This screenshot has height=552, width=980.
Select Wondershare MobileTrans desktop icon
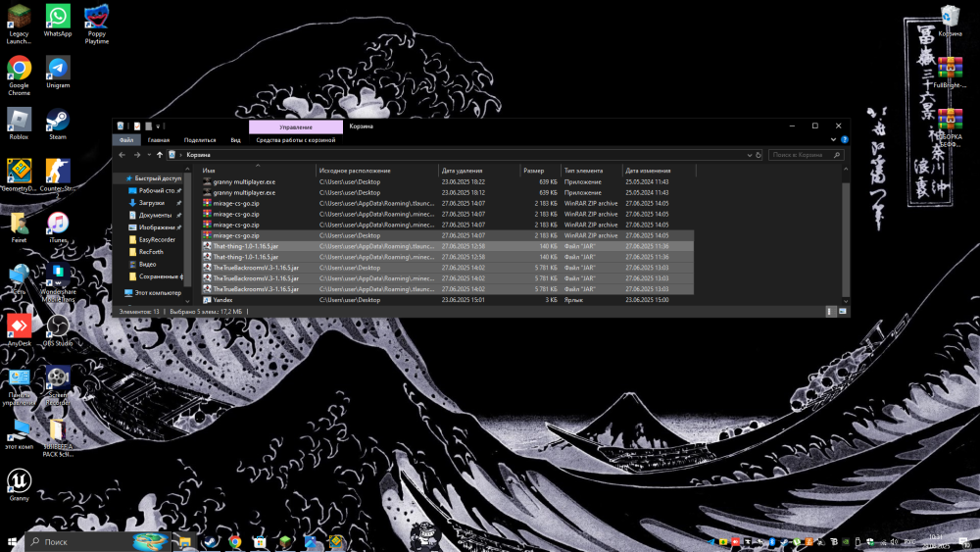(58, 282)
